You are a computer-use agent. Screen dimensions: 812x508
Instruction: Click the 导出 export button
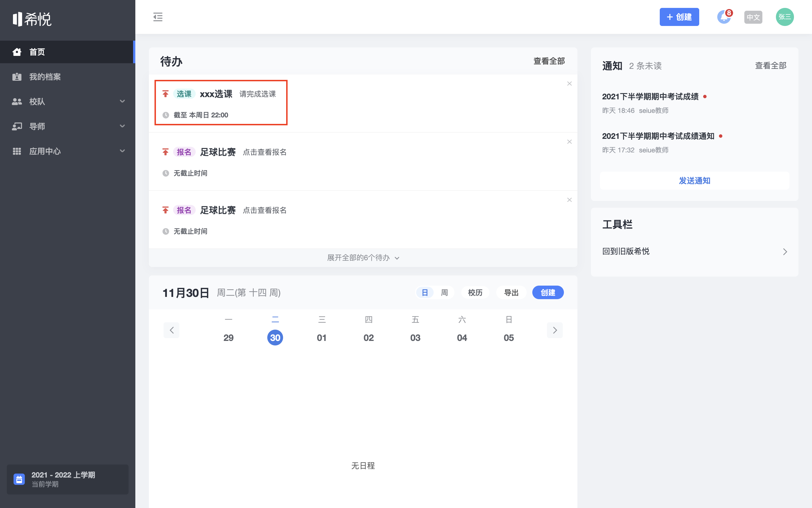(x=511, y=292)
